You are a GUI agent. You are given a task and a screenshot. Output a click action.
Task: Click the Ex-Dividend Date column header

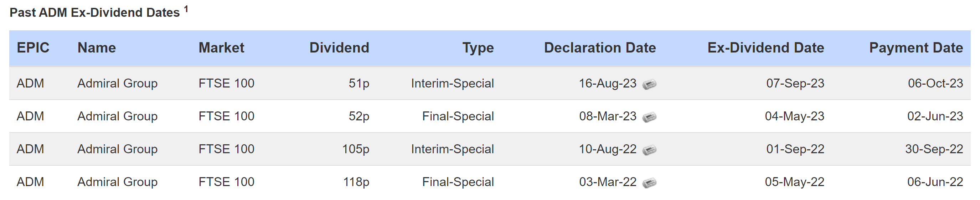point(766,47)
